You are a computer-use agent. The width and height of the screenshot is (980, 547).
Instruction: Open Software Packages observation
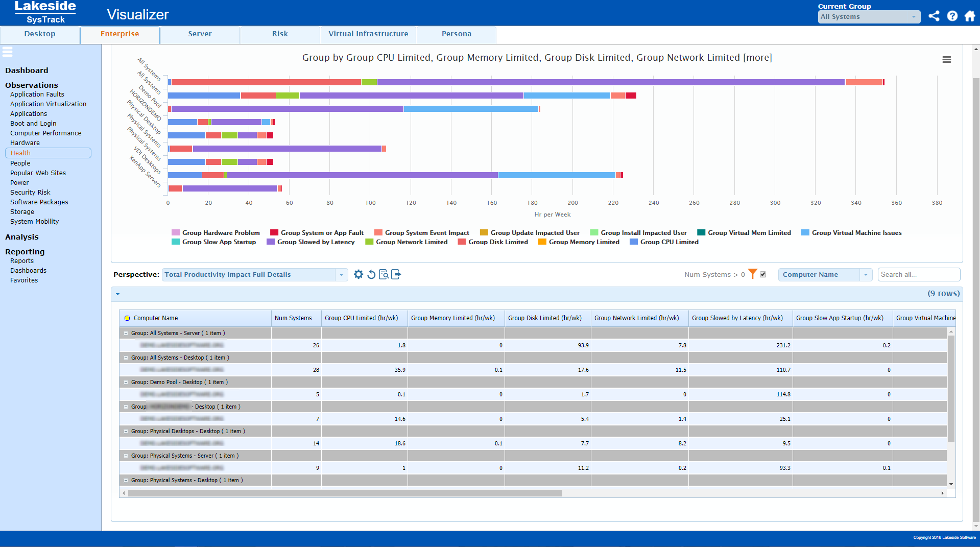(39, 202)
